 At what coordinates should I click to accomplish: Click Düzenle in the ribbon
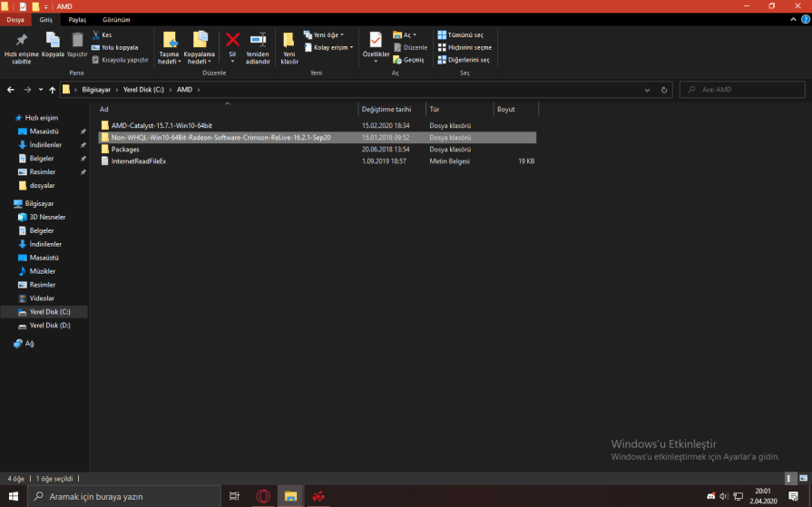tap(410, 48)
